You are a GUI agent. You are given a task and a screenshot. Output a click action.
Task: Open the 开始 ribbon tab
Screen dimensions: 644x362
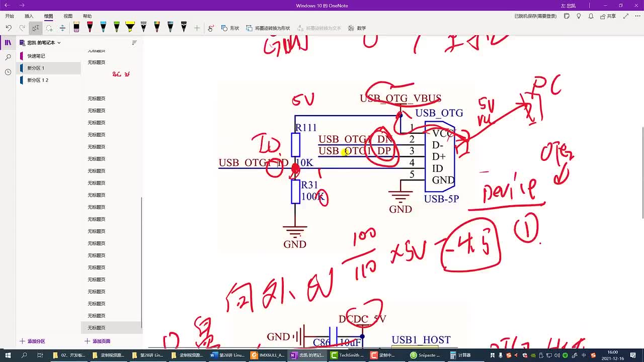pyautogui.click(x=10, y=16)
